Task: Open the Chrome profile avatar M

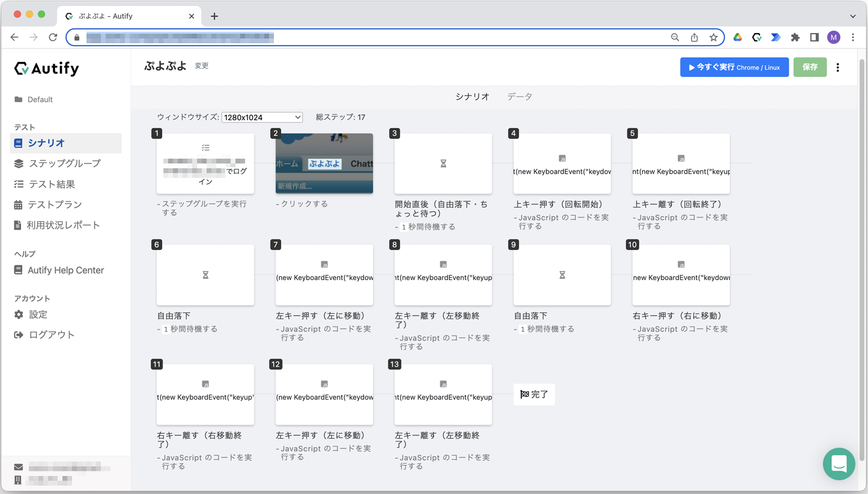Action: tap(834, 37)
